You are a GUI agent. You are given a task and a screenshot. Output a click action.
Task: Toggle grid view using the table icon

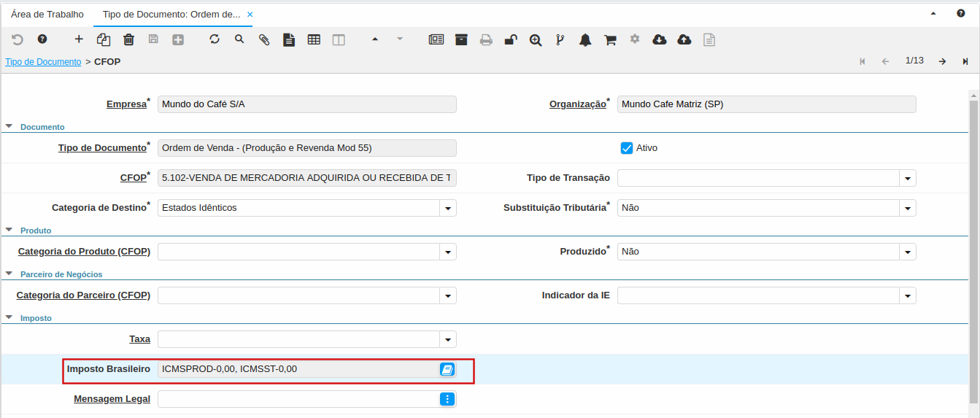[314, 39]
